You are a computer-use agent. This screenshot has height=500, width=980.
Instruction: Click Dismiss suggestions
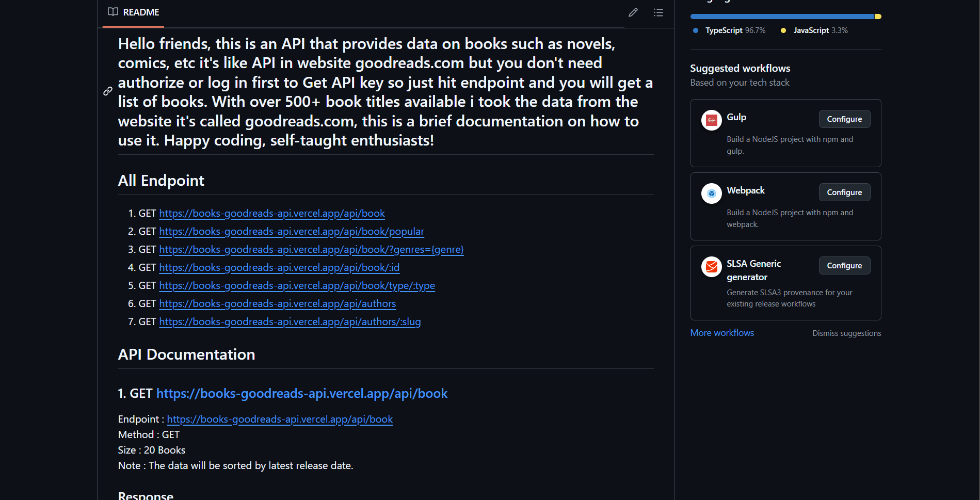[847, 333]
